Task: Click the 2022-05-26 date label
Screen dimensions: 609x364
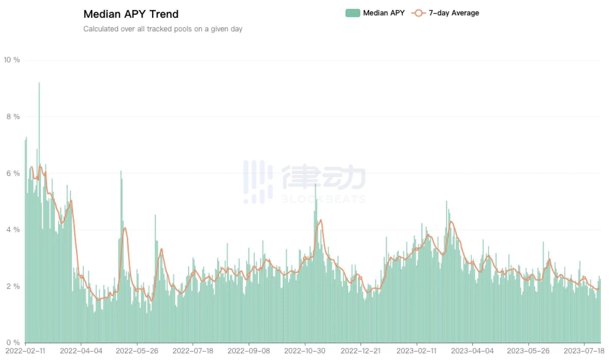Action: coord(137,351)
